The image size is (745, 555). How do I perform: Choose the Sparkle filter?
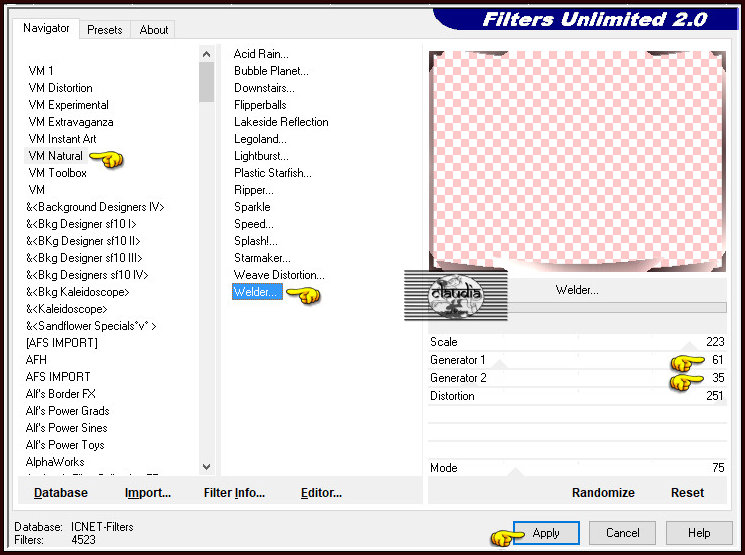click(x=252, y=207)
